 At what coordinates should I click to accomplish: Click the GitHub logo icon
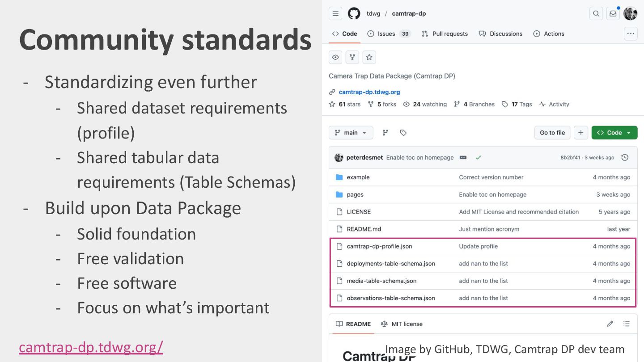354,13
